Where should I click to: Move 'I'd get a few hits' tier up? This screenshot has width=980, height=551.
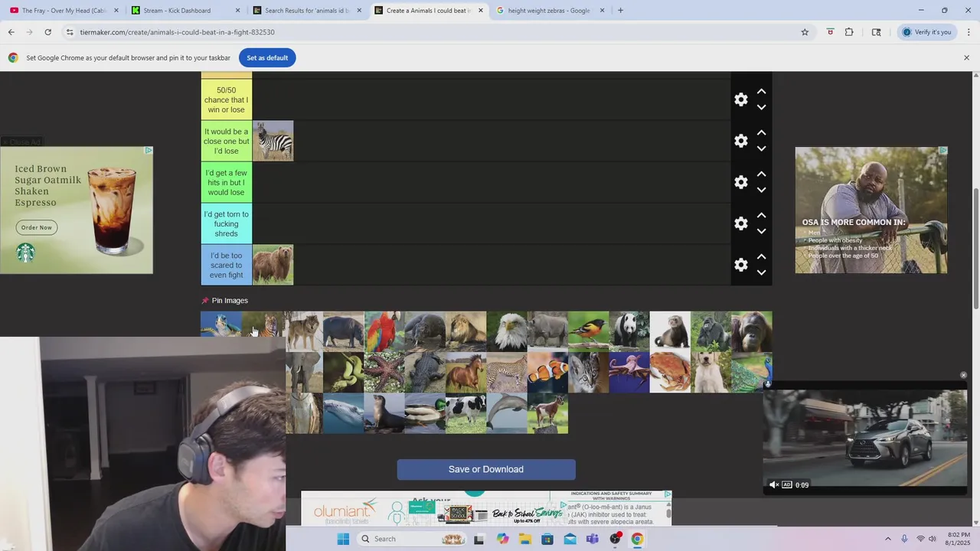(x=761, y=174)
